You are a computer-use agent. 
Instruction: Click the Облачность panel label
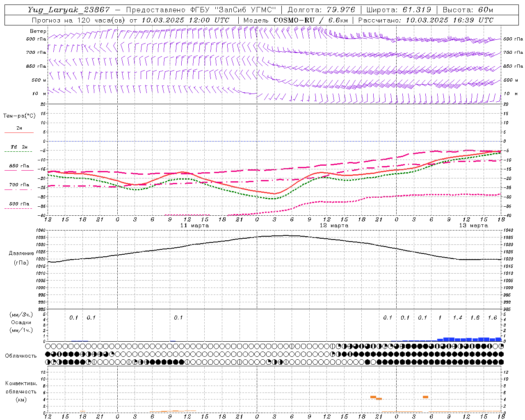[x=21, y=356]
